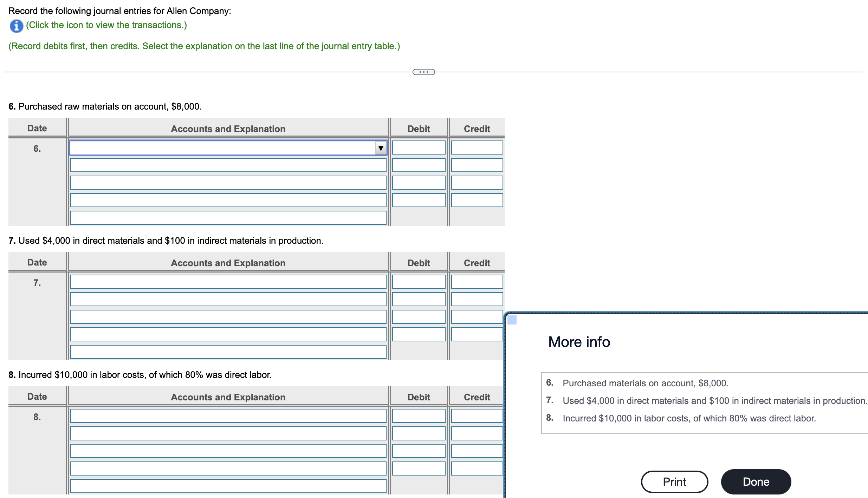This screenshot has width=868, height=498.
Task: Click the third debit field of entry 6
Action: [419, 183]
